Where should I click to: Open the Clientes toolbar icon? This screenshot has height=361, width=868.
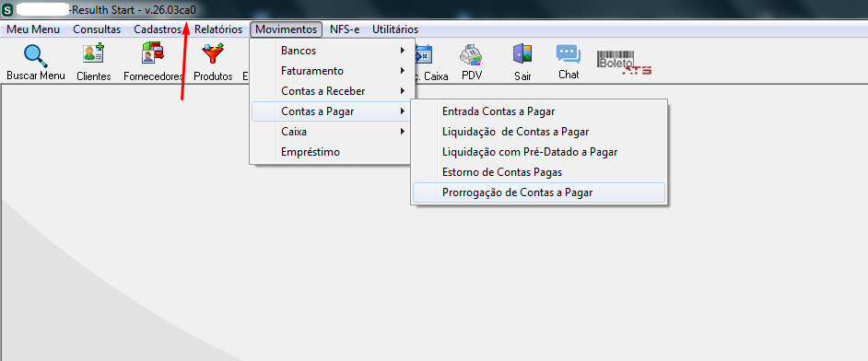[94, 53]
